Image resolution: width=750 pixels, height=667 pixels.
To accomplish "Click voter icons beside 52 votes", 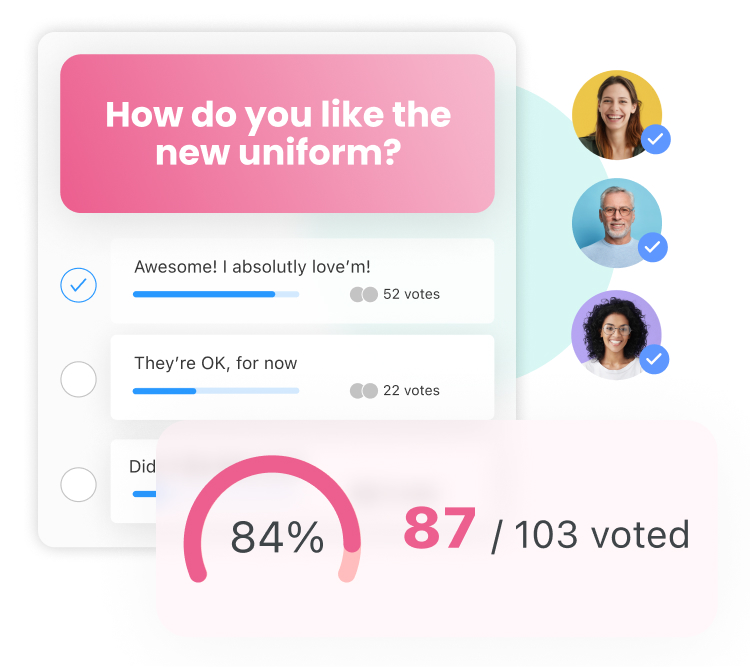I will coord(364,295).
